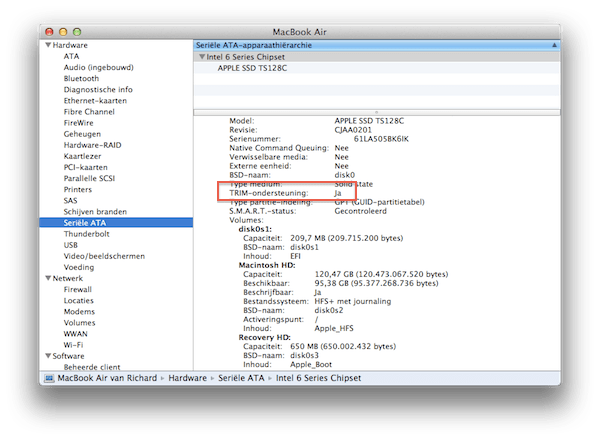Minimize the window with yellow button
Screen dimensions: 600x440
(63, 32)
